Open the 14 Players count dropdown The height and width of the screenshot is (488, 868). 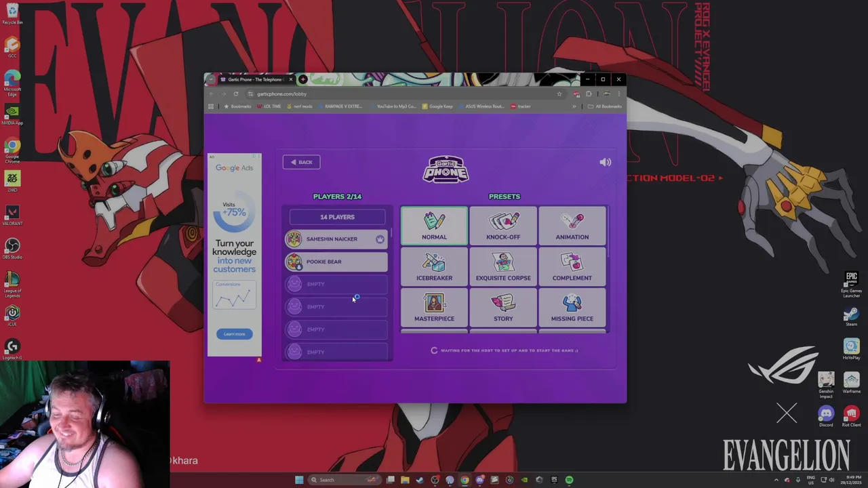click(337, 217)
